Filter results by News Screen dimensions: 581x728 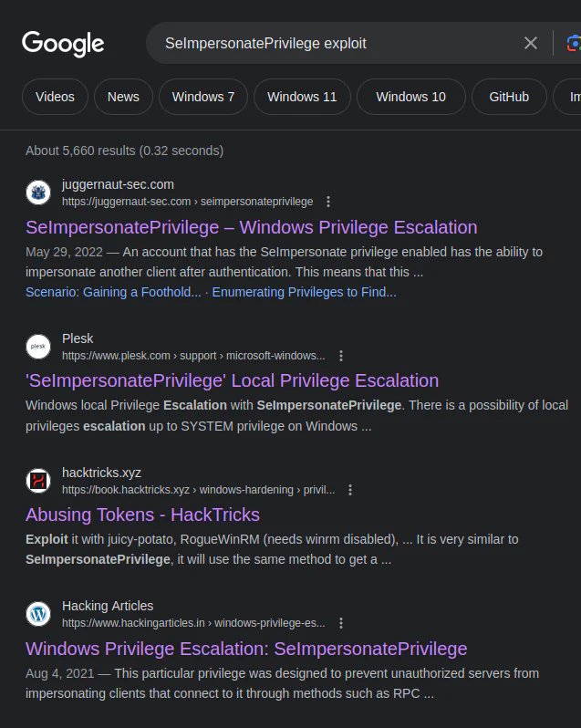pos(123,97)
